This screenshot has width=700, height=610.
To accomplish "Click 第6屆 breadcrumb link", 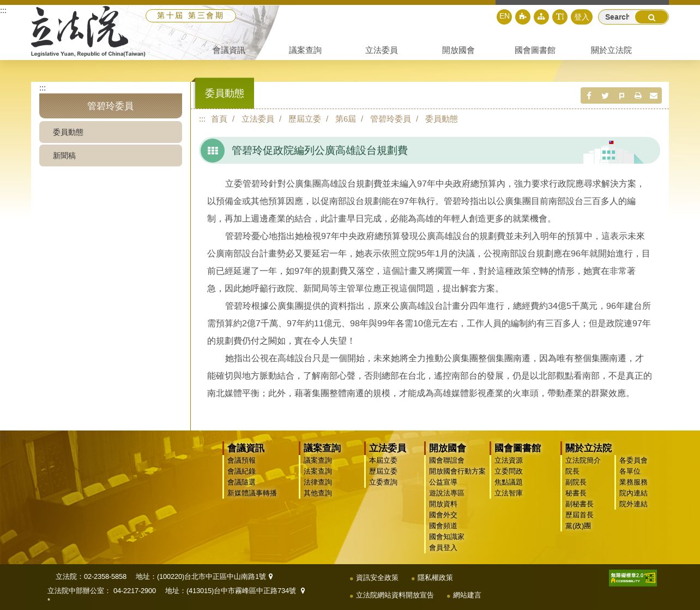I will (x=346, y=119).
